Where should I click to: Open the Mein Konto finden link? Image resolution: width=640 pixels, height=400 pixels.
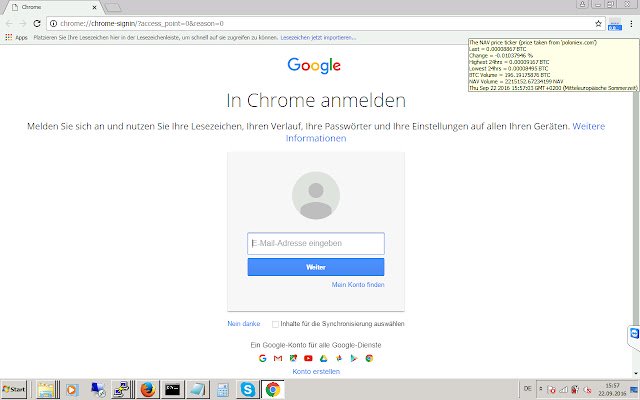coord(358,285)
